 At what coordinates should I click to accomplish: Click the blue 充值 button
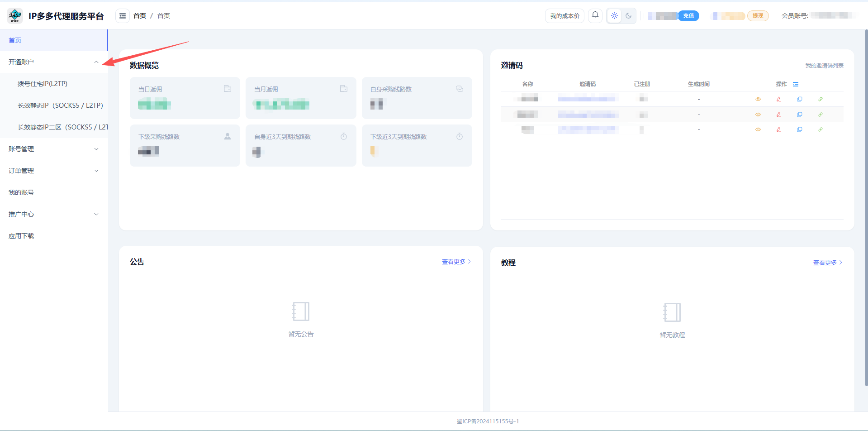688,16
